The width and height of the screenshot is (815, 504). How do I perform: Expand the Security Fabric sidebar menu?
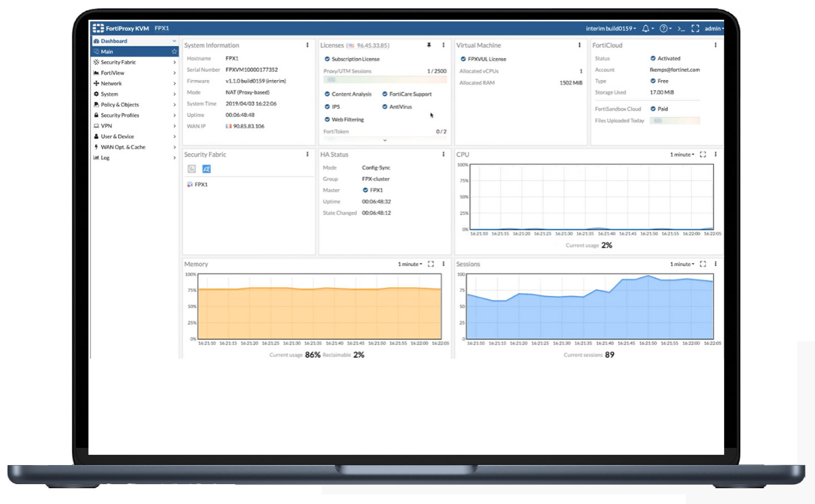tap(135, 62)
